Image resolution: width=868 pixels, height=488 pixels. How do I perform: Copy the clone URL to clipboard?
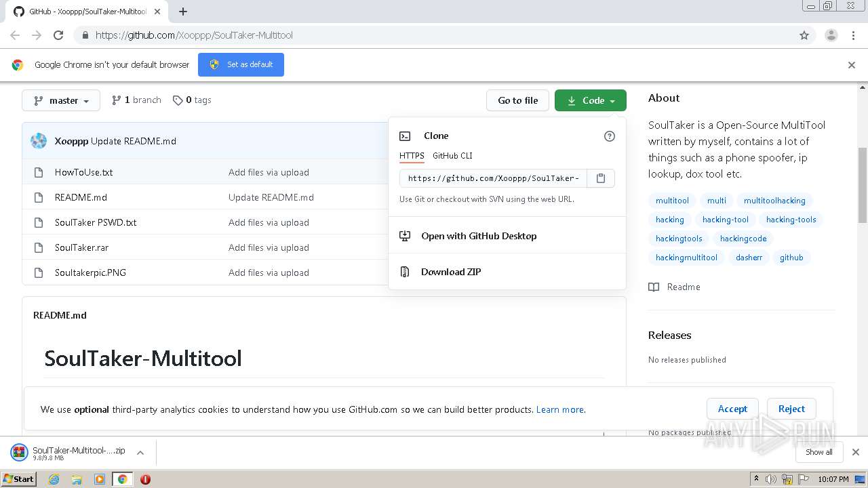[601, 178]
